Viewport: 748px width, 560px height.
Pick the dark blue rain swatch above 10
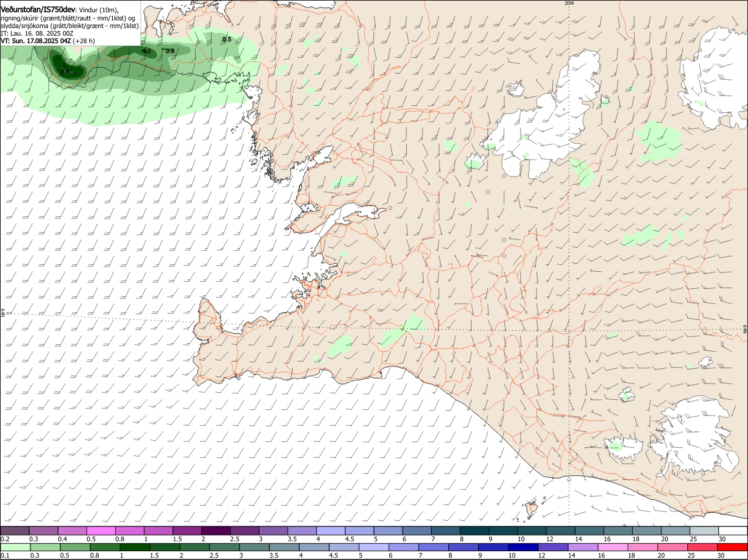pos(524,547)
